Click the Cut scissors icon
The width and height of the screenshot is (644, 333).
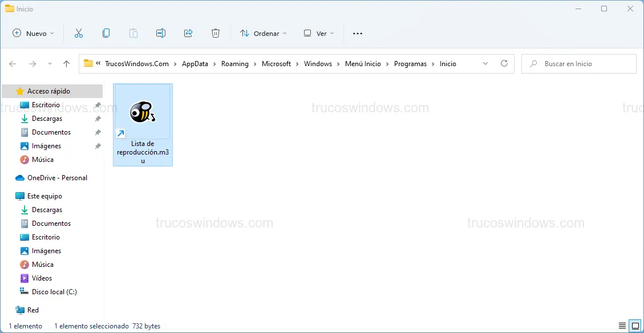point(79,34)
